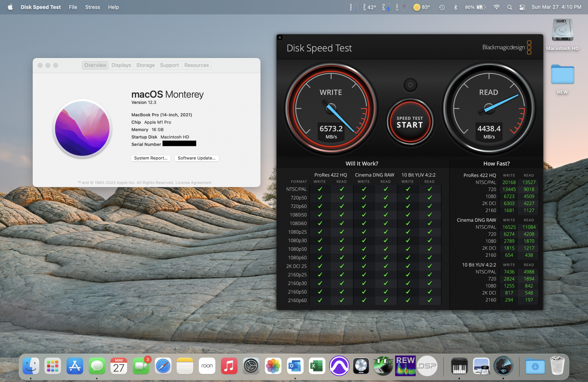Switch to the Overview tab

(x=95, y=65)
